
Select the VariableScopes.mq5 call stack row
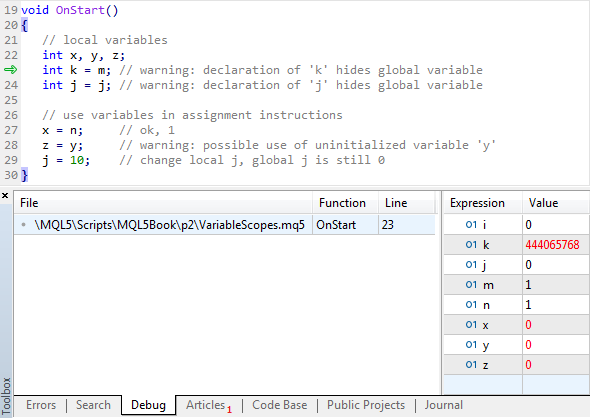(224, 225)
